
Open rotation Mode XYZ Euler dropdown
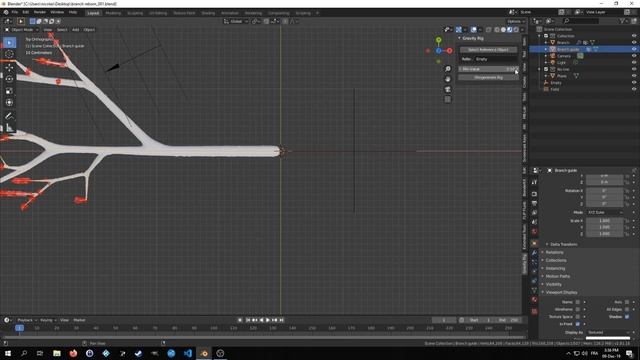pos(605,213)
